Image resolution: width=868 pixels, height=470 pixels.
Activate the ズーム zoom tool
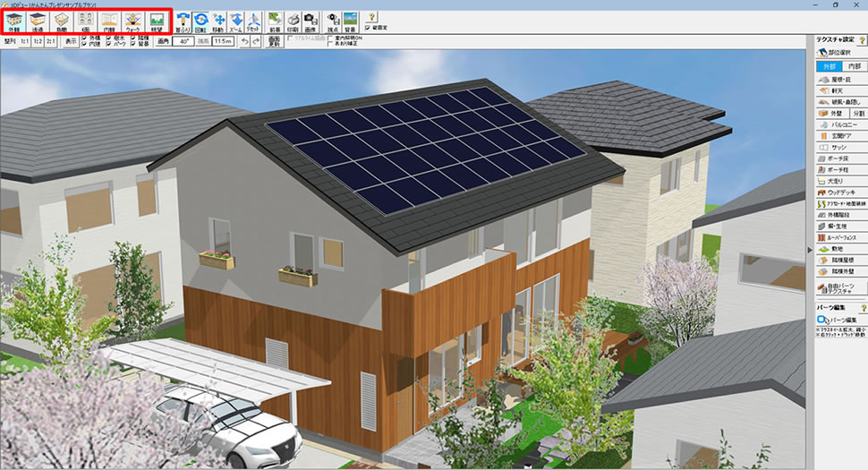pos(236,22)
